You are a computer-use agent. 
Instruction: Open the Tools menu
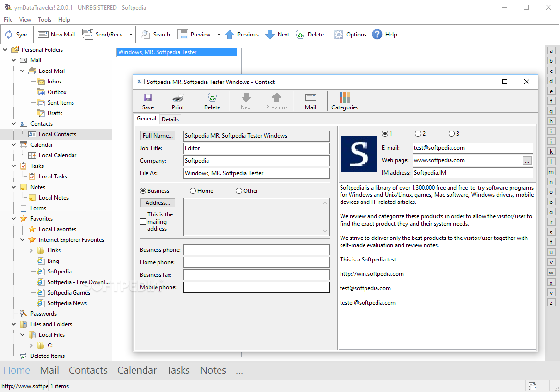pyautogui.click(x=45, y=20)
